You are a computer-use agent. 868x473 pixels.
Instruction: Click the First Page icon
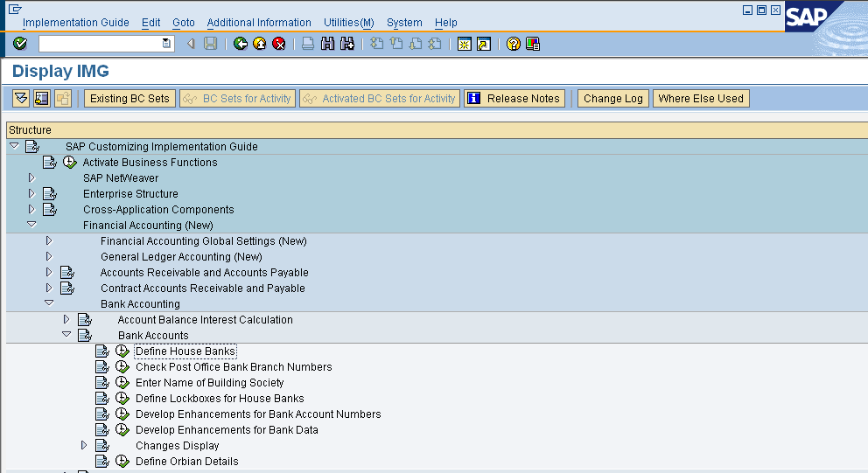[x=376, y=44]
